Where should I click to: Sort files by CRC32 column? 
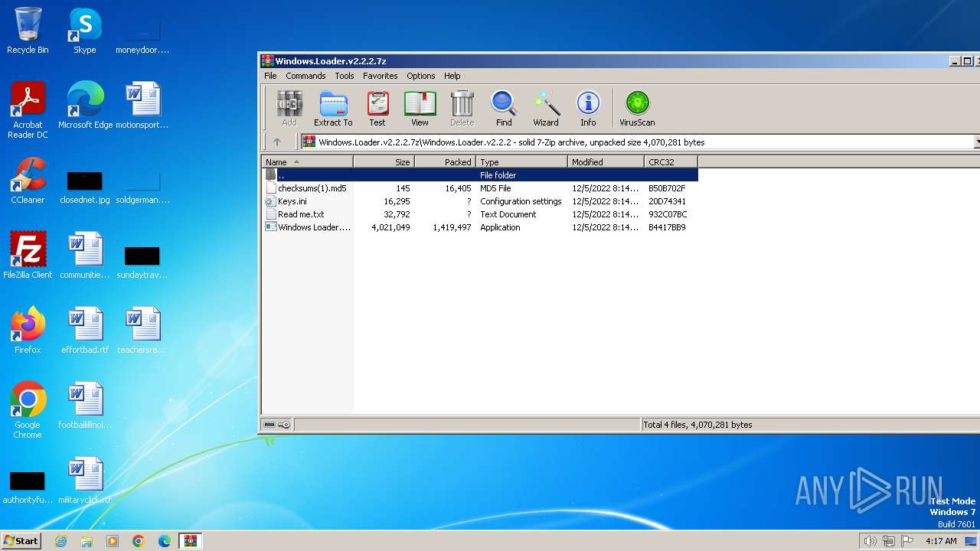tap(671, 162)
